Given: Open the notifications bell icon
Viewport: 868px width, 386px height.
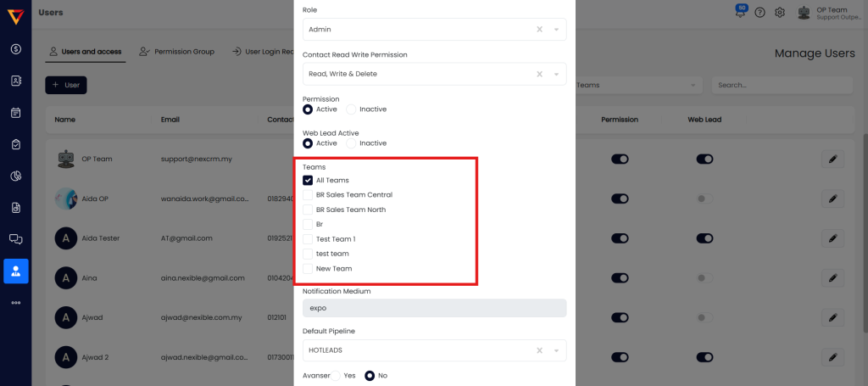Looking at the screenshot, I should (741, 12).
